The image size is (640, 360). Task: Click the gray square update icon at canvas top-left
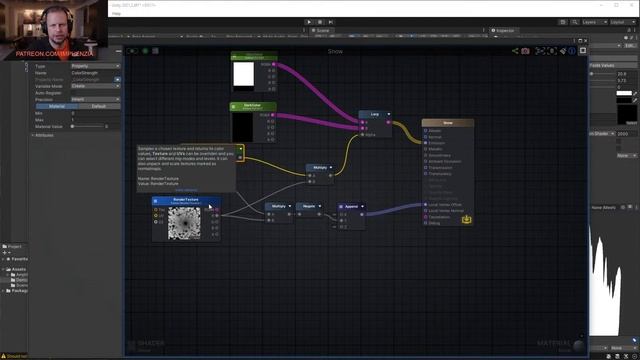tap(155, 51)
